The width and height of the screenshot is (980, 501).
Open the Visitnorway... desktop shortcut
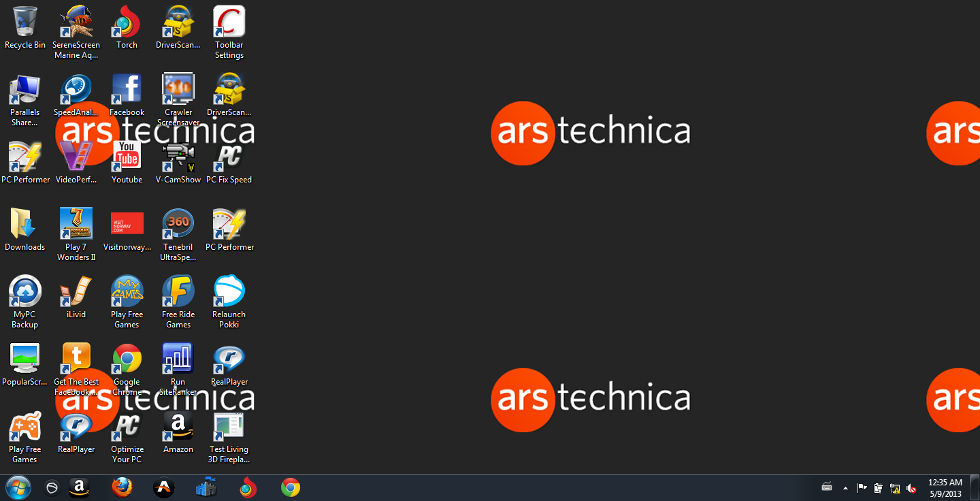point(127,230)
